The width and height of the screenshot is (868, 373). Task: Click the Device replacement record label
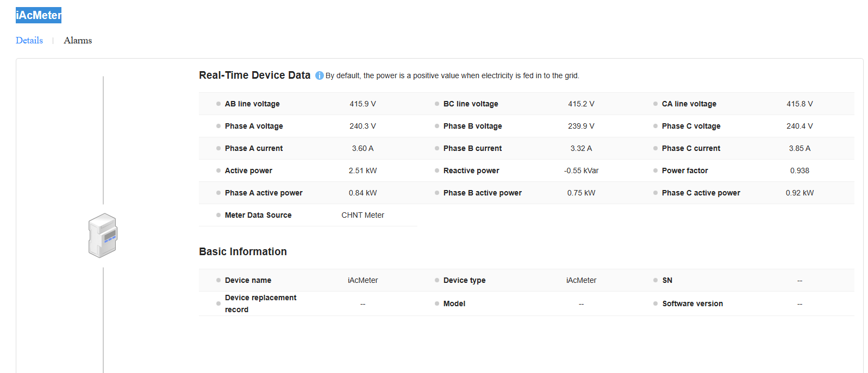tap(260, 304)
